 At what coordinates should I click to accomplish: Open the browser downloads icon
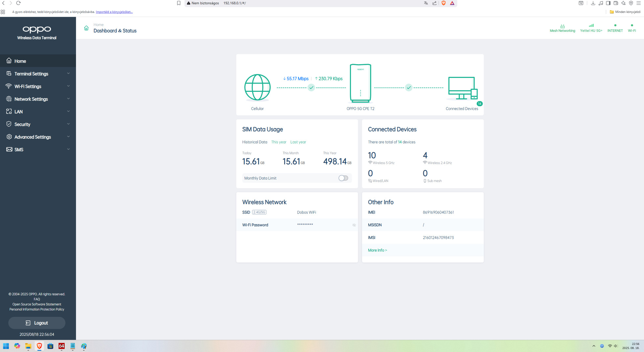click(593, 3)
